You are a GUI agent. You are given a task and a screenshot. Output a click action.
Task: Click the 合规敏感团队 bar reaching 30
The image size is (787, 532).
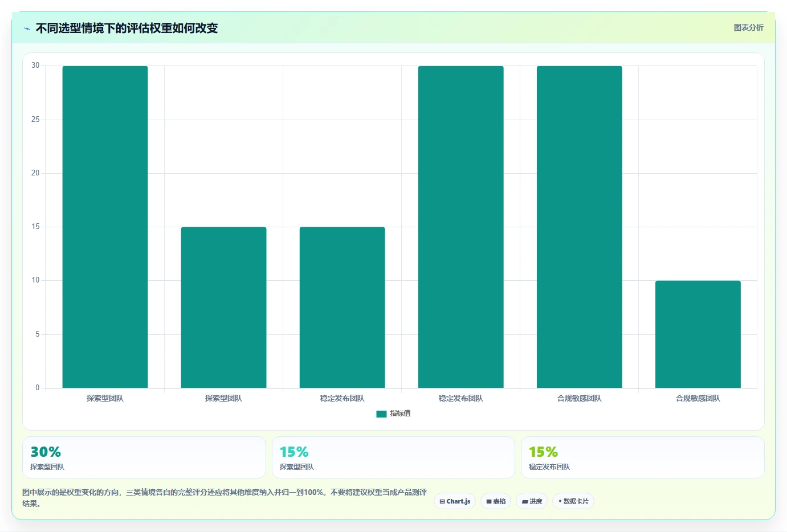click(579, 227)
